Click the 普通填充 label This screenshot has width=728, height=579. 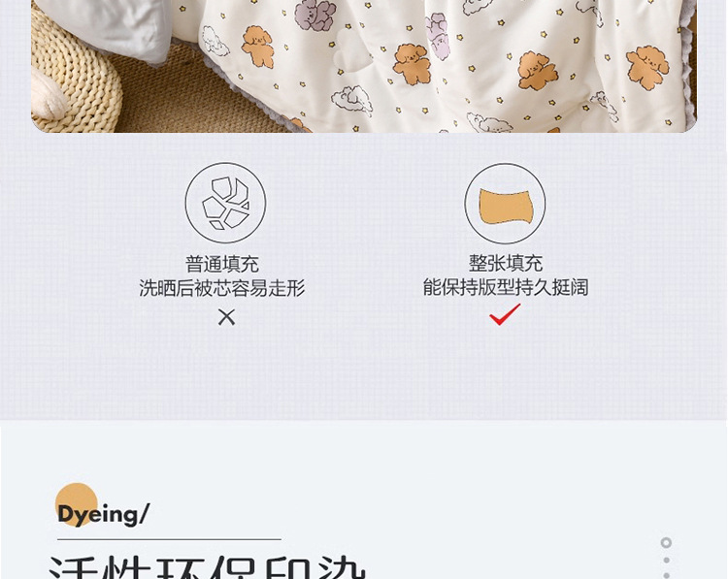[x=222, y=264]
